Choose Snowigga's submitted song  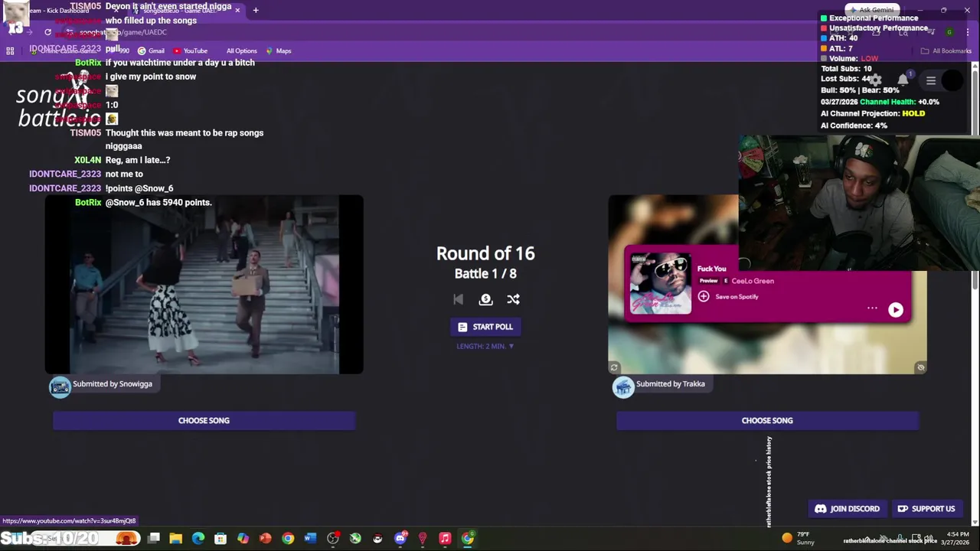(204, 420)
